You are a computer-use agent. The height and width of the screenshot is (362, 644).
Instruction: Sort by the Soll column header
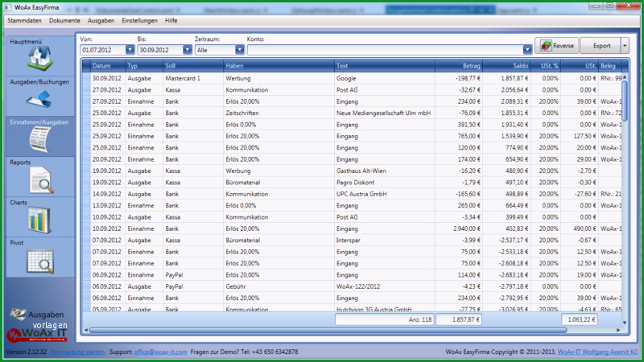tap(193, 66)
